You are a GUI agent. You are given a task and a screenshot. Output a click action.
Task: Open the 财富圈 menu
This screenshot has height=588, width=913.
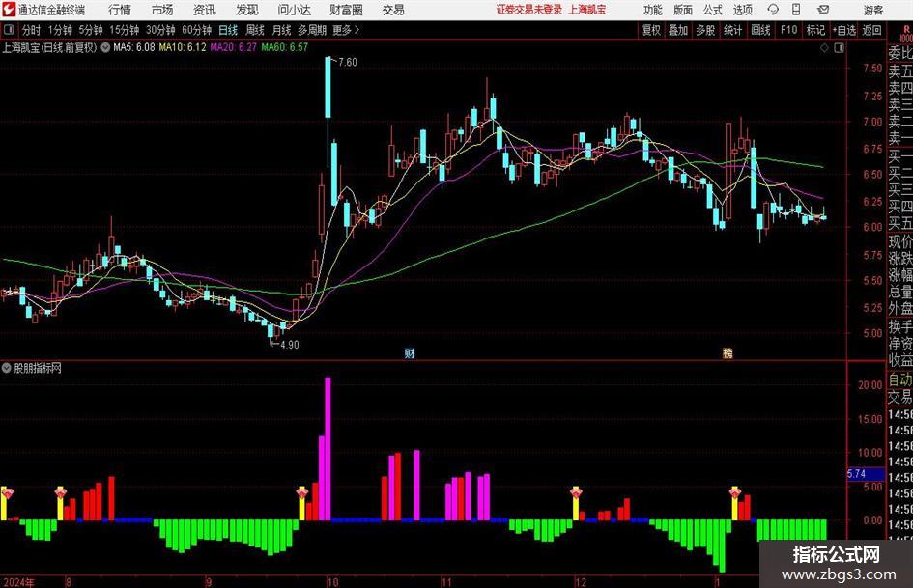pyautogui.click(x=346, y=10)
